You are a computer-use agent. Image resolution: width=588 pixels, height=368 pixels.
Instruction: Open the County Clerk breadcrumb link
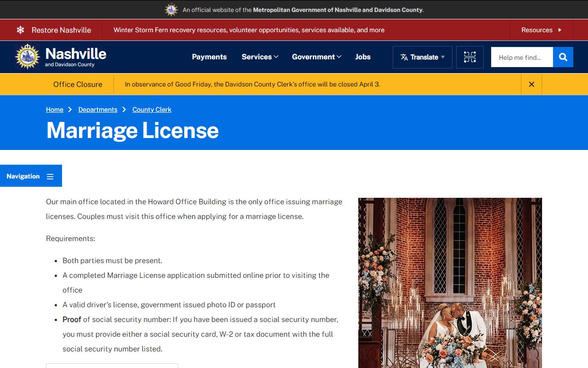[x=152, y=109]
